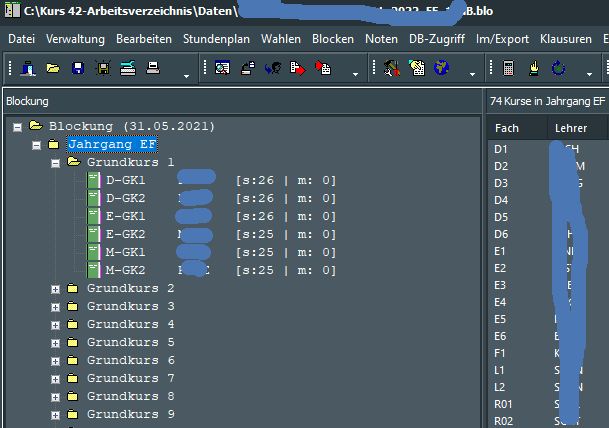
Task: Sort by the Fach column header
Action: (507, 129)
